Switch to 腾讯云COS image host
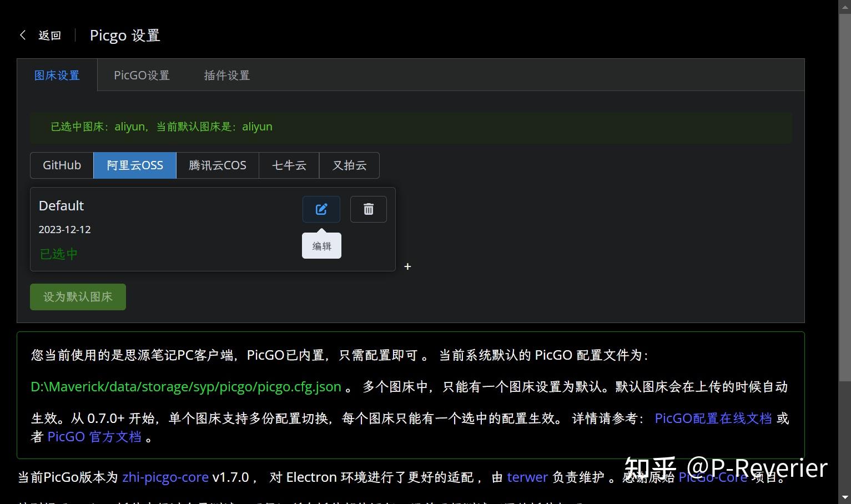This screenshot has height=504, width=851. pos(217,165)
